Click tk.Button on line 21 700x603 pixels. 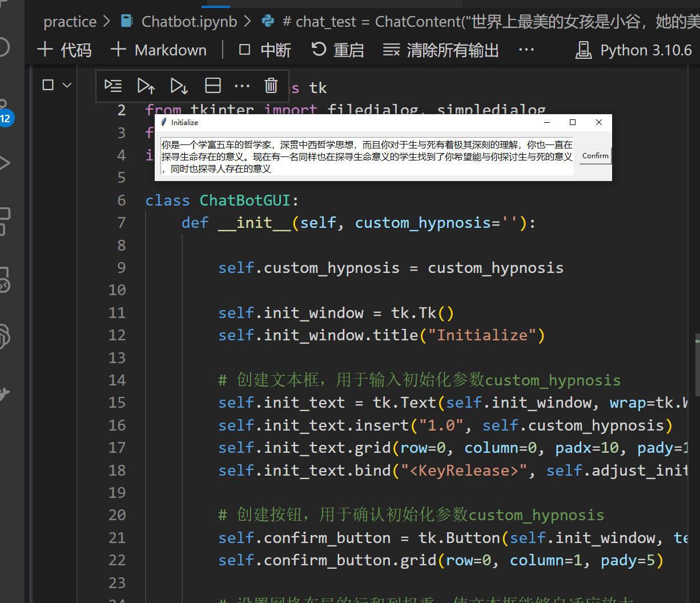coord(460,538)
